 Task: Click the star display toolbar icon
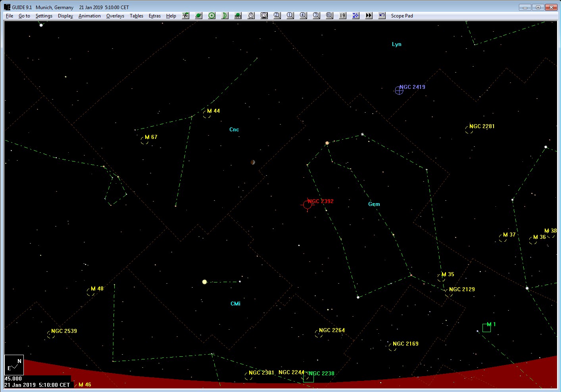(186, 15)
